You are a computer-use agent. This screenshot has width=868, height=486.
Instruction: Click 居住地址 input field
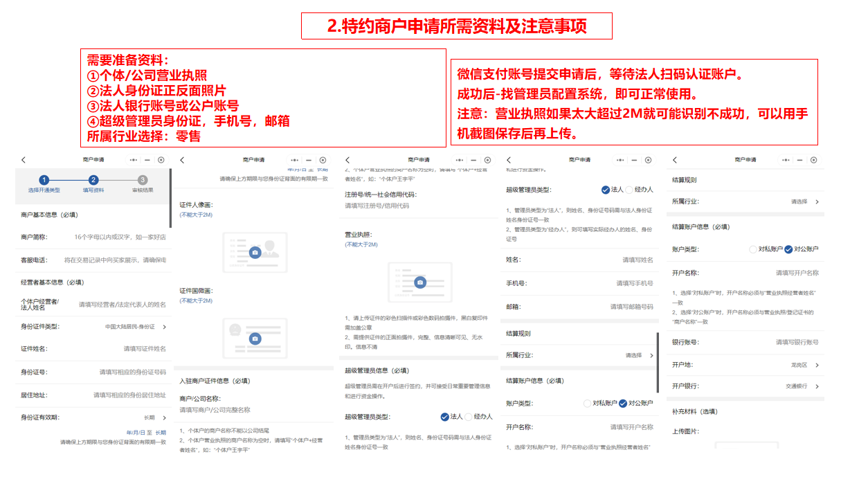pyautogui.click(x=129, y=395)
